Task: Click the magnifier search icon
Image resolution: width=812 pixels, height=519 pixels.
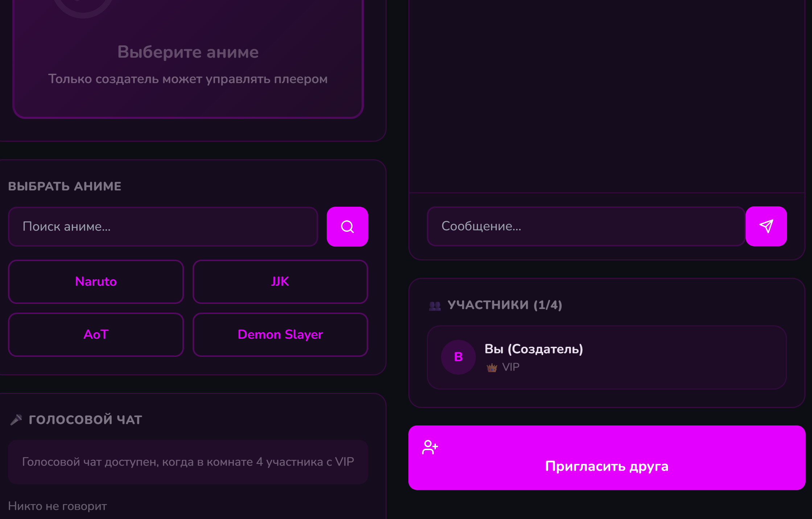Action: 347,226
